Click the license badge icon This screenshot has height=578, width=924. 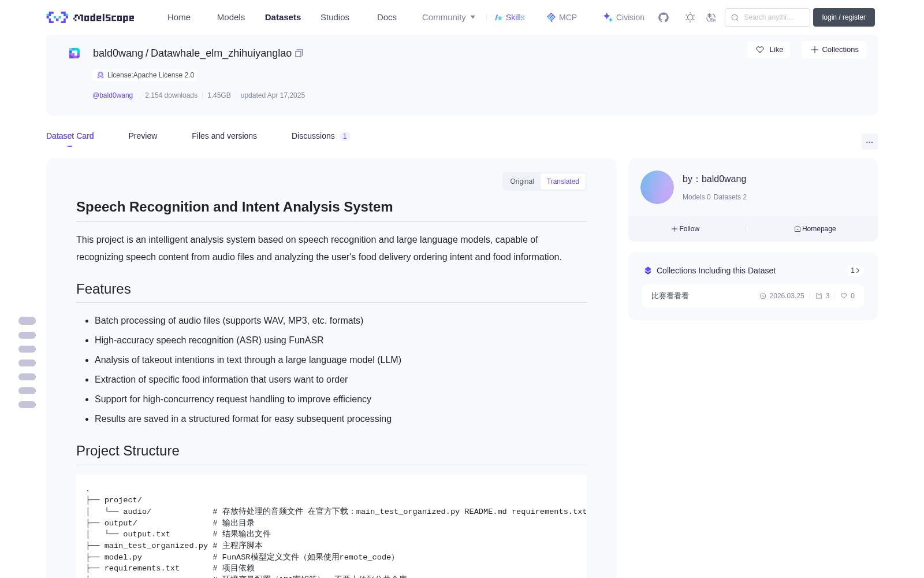(x=100, y=75)
